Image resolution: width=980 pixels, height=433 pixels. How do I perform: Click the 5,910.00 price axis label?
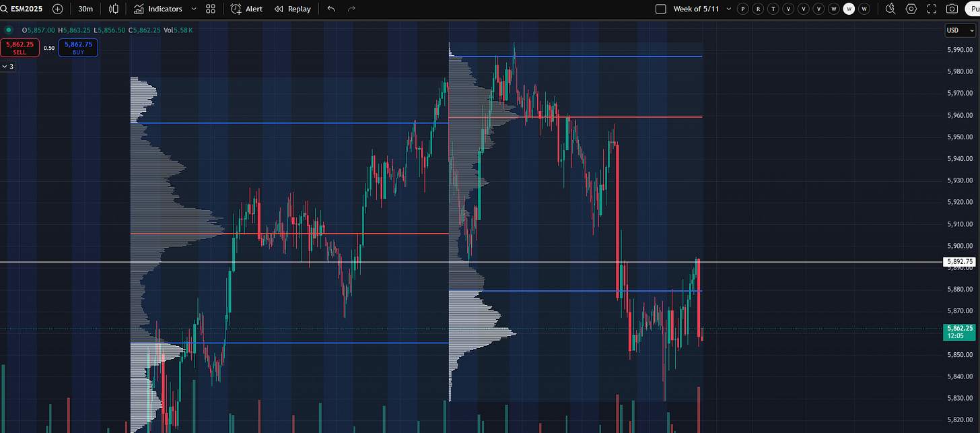pos(959,224)
